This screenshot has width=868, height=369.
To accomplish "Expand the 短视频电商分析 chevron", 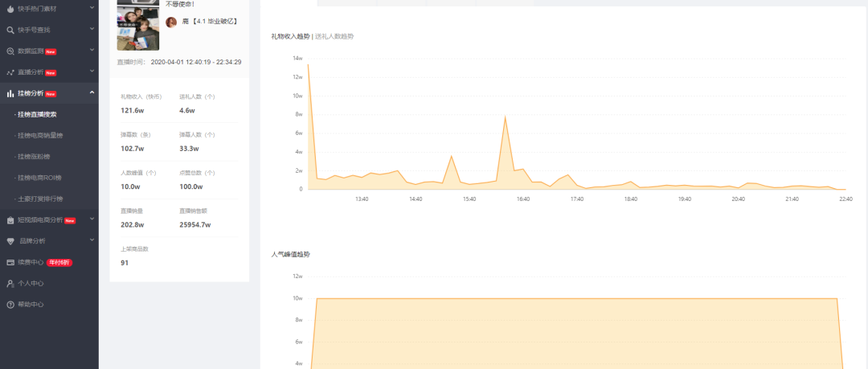I will [x=92, y=219].
